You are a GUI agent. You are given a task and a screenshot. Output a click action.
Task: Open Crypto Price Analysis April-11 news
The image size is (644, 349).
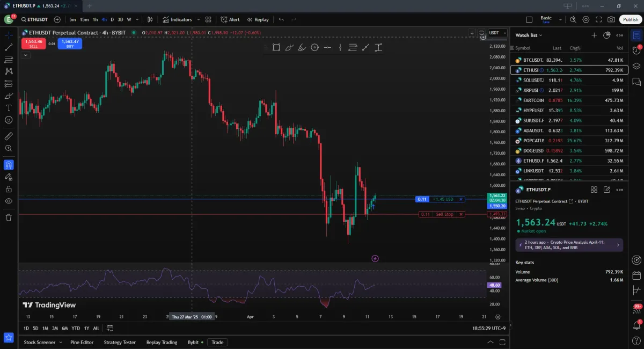click(x=569, y=245)
